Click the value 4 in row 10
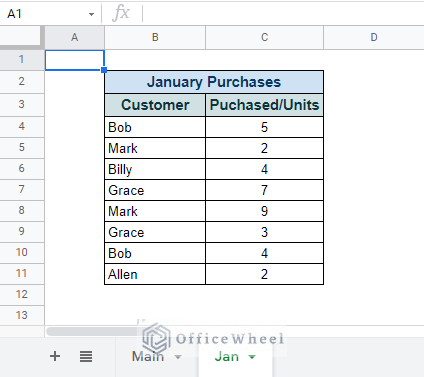Image resolution: width=424 pixels, height=377 pixels. [x=264, y=253]
